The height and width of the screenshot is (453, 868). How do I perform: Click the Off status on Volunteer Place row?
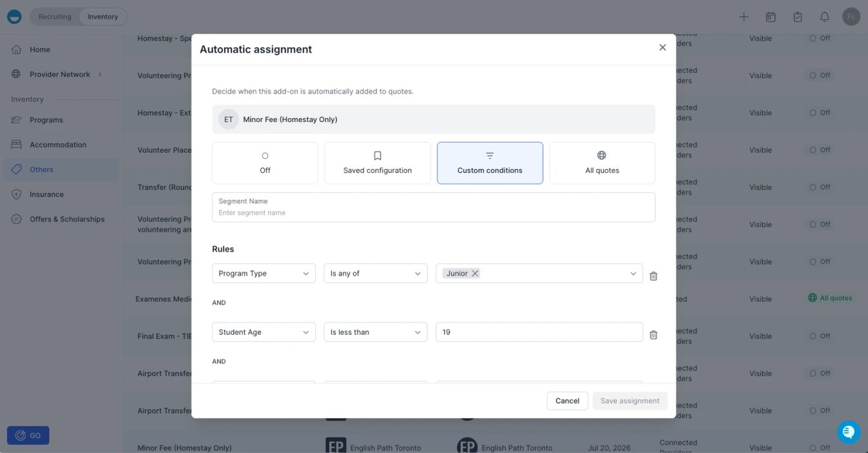click(820, 150)
